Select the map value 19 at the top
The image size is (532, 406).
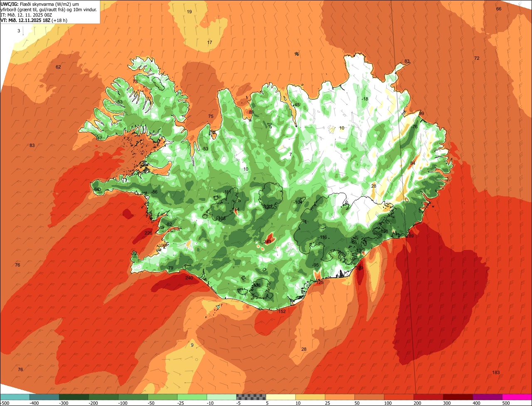(x=189, y=12)
